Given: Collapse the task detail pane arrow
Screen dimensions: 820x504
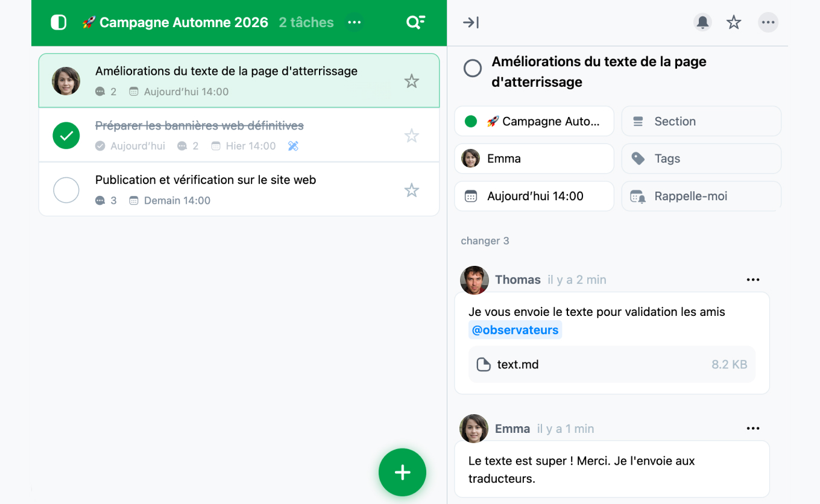Looking at the screenshot, I should coord(470,23).
